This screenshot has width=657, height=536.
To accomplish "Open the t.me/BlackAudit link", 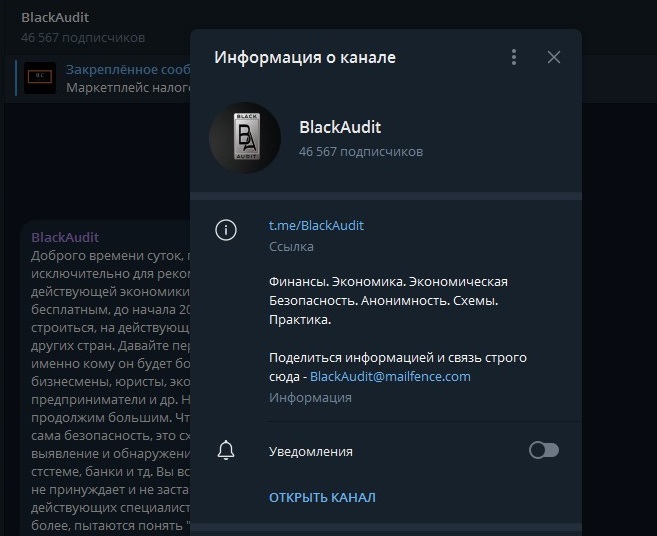I will 316,225.
